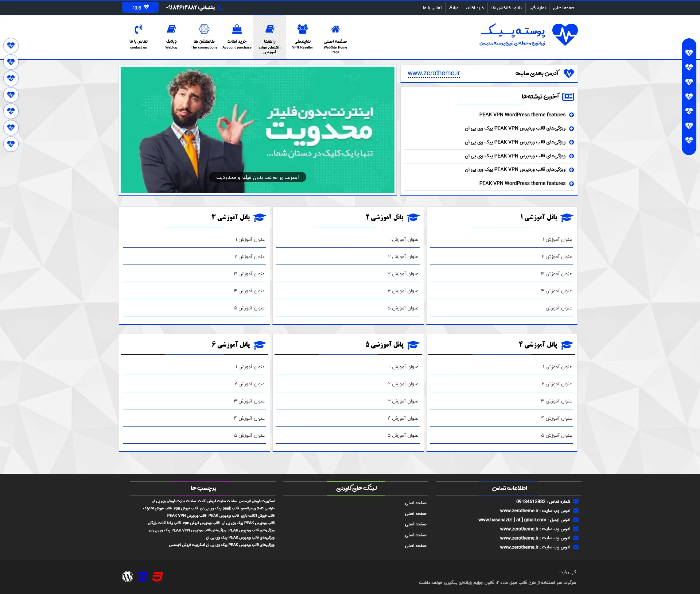Click graduation cap icon of پانل آموزشی ۴
The image size is (700, 594).
pyautogui.click(x=567, y=345)
